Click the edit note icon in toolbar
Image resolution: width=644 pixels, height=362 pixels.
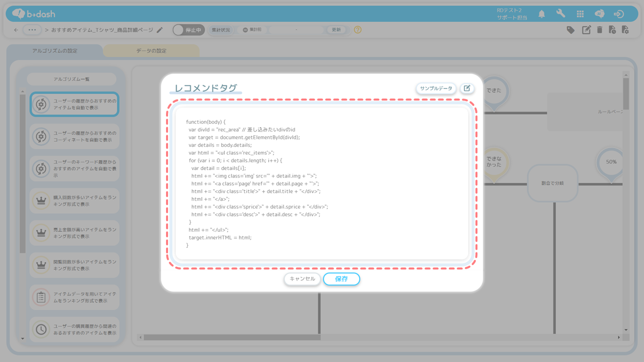click(x=586, y=30)
